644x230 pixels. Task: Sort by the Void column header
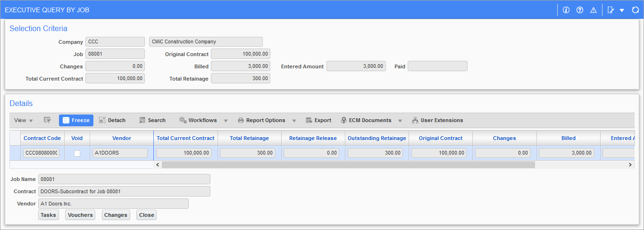pyautogui.click(x=77, y=138)
